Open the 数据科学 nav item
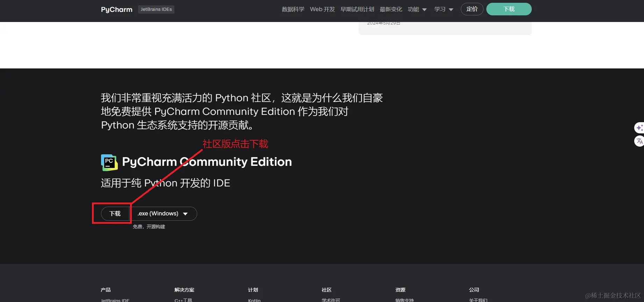Image resolution: width=644 pixels, height=302 pixels. [293, 9]
